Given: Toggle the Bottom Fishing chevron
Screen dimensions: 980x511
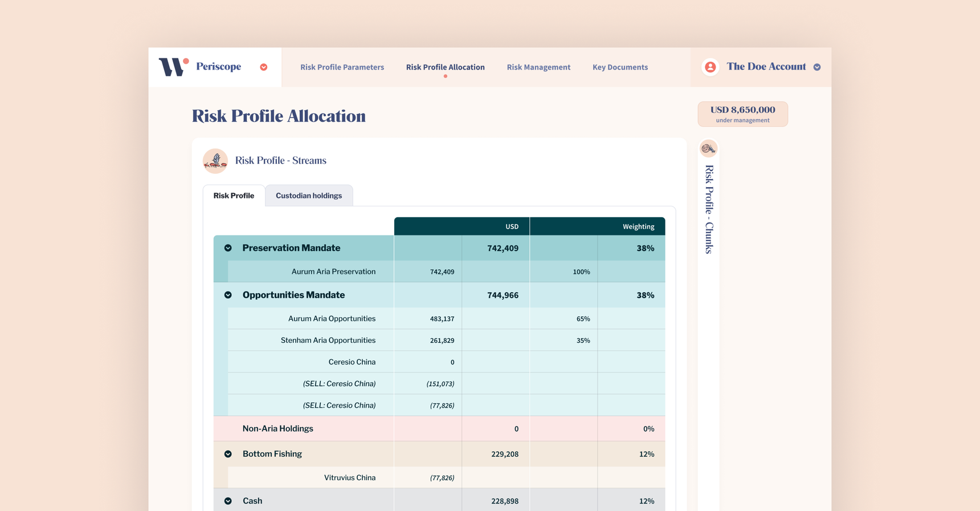Looking at the screenshot, I should tap(228, 454).
